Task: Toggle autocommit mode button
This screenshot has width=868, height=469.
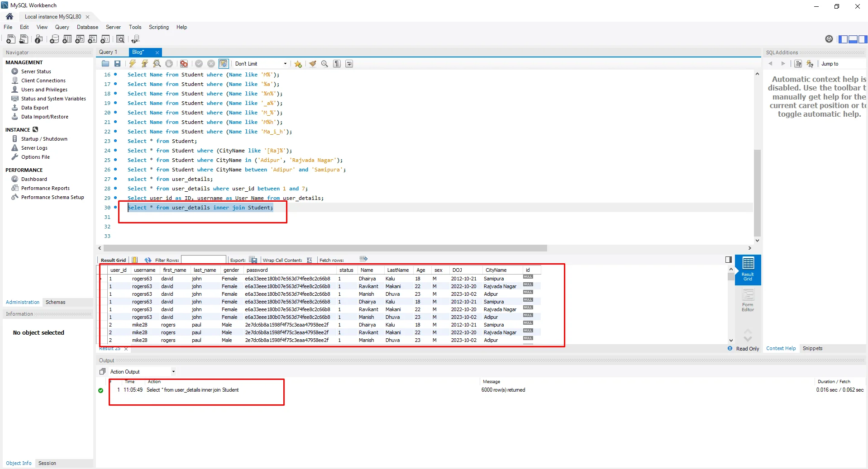Action: [x=223, y=64]
